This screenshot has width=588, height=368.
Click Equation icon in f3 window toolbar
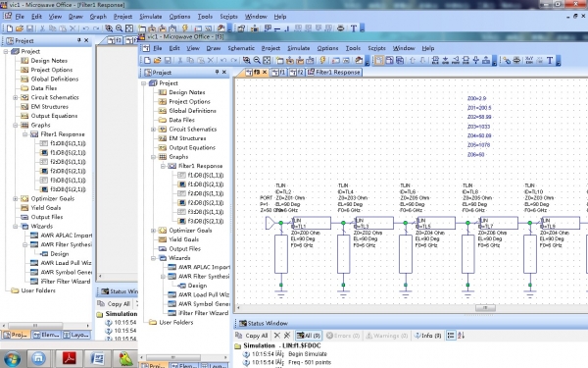coord(529,60)
